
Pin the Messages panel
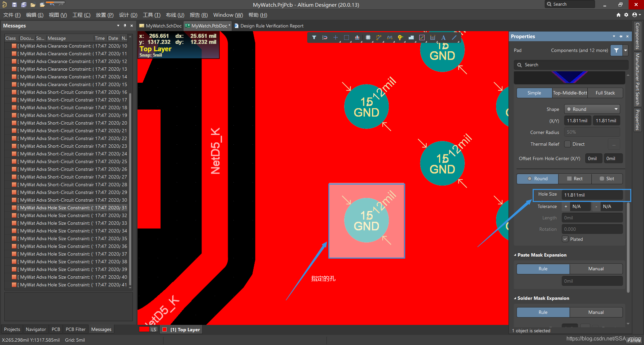[x=125, y=26]
